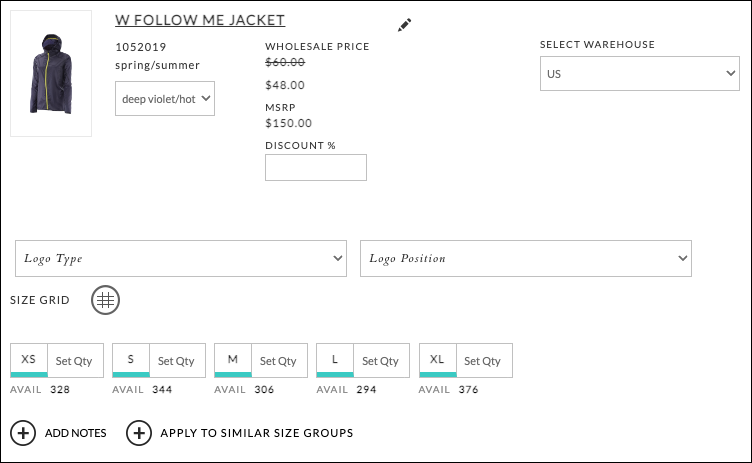752x463 pixels.
Task: Click plus icon for Apply to Similar Size Groups
Action: 139,433
